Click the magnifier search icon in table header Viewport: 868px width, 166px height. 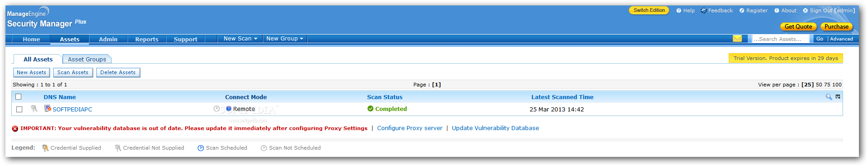click(x=829, y=97)
